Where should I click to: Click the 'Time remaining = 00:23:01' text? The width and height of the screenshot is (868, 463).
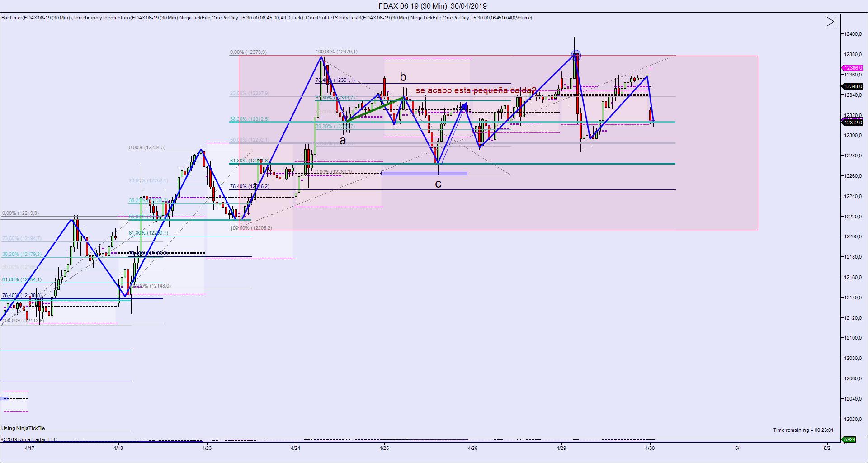tap(803, 430)
